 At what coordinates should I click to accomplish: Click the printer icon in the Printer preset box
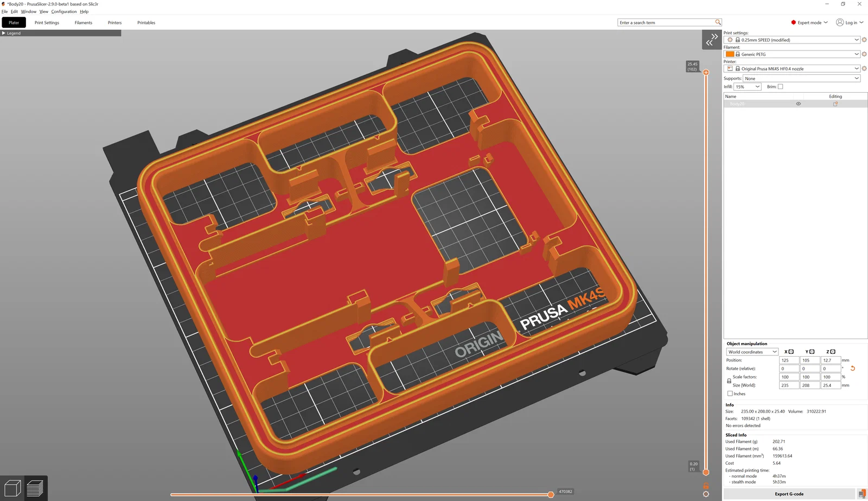coord(730,68)
